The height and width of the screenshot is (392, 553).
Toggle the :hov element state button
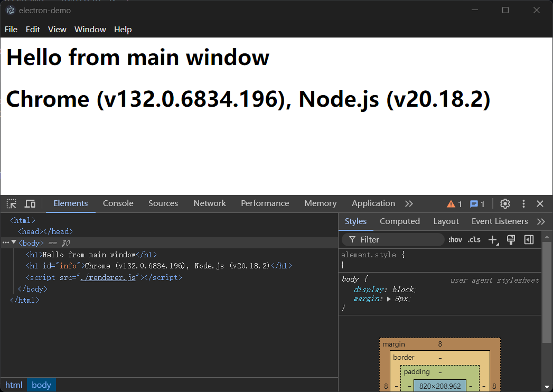(455, 239)
